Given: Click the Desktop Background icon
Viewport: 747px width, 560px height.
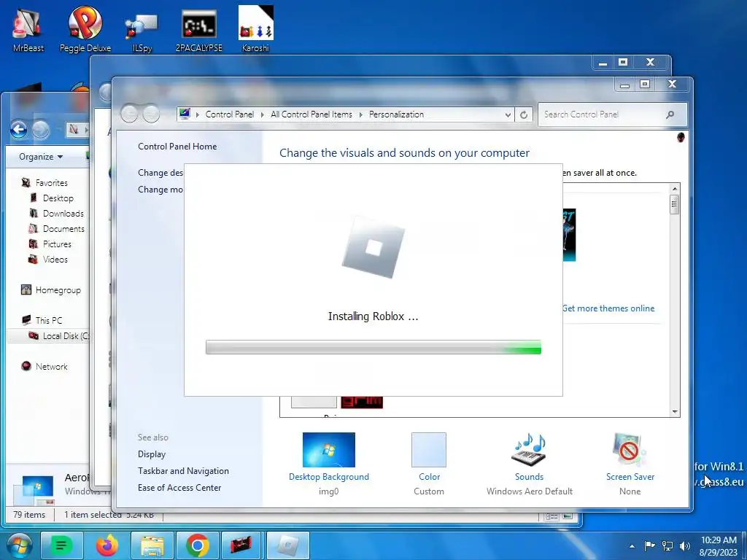Looking at the screenshot, I should [329, 449].
